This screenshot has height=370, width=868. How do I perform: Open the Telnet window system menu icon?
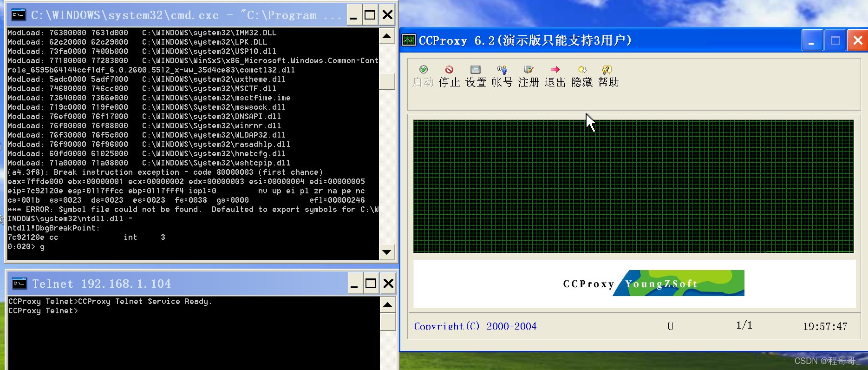(x=19, y=283)
